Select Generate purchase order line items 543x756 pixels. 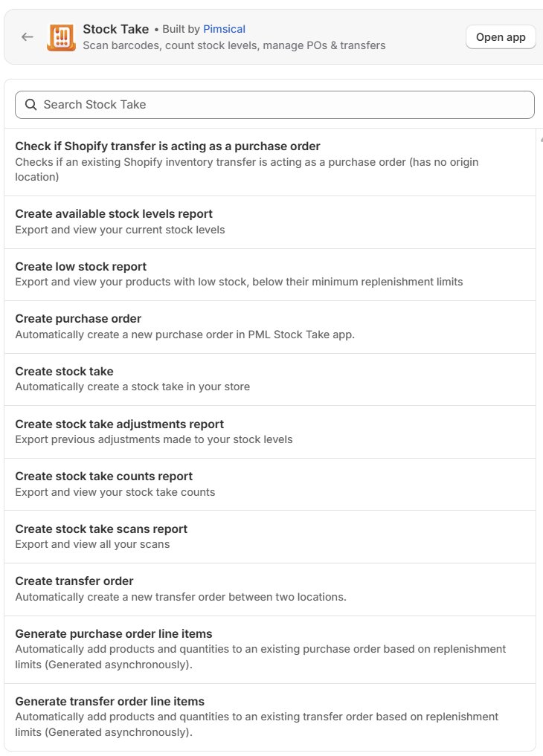pyautogui.click(x=270, y=650)
